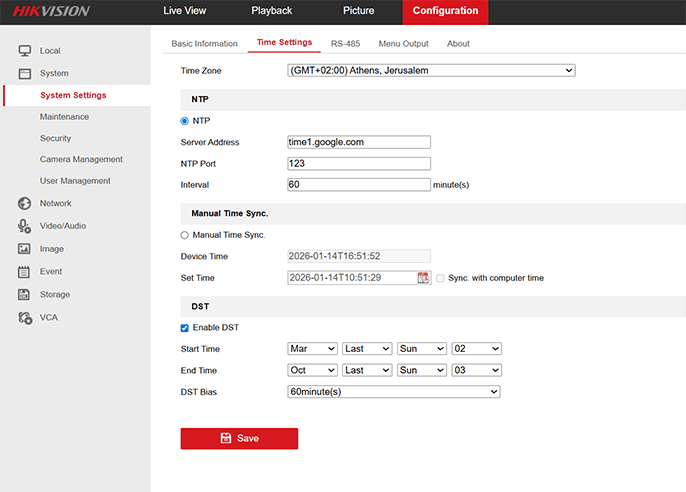
Task: Click the Local monitor icon in sidebar
Action: pos(24,50)
